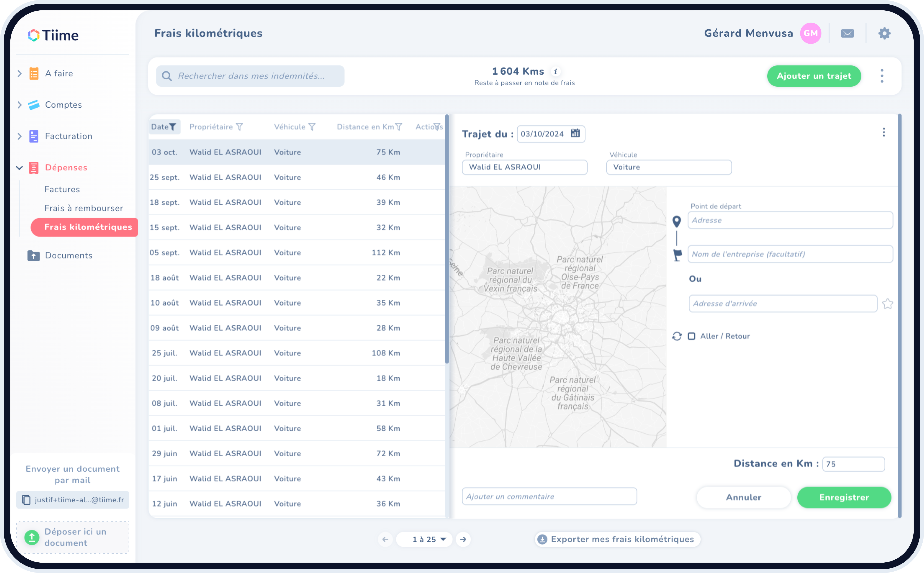Filter by Propriétaire column funnel icon
Screen dimensions: 924x573
tap(240, 127)
